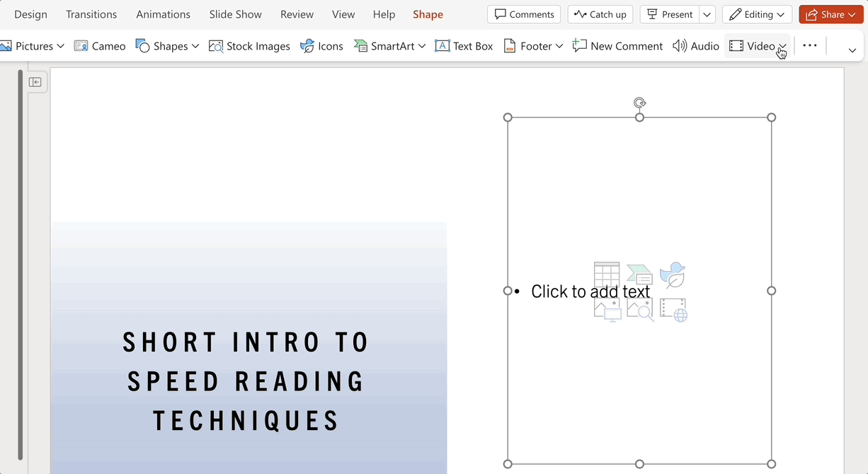Screen dimensions: 868x474
Task: Click the Insert Table icon in the placeholder
Action: tap(607, 274)
